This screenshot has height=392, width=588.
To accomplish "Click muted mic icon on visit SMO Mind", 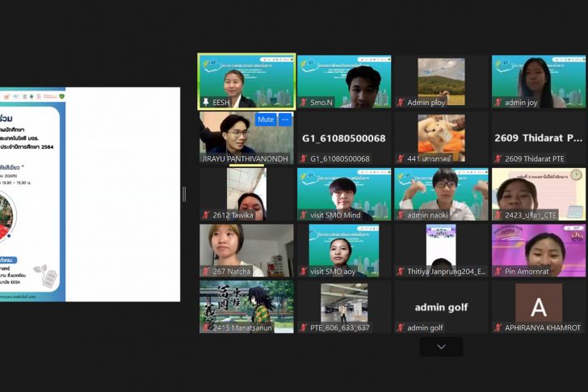I will pyautogui.click(x=304, y=216).
